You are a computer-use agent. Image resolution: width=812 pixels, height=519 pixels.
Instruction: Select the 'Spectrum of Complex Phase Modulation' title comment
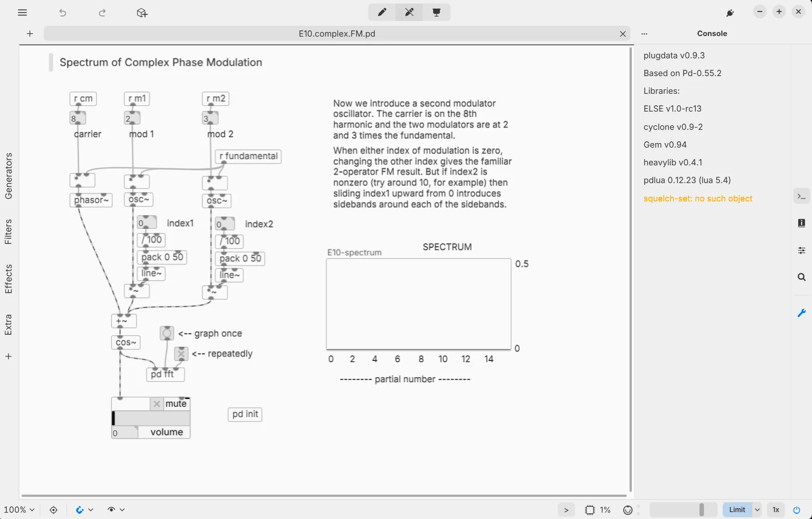tap(161, 62)
